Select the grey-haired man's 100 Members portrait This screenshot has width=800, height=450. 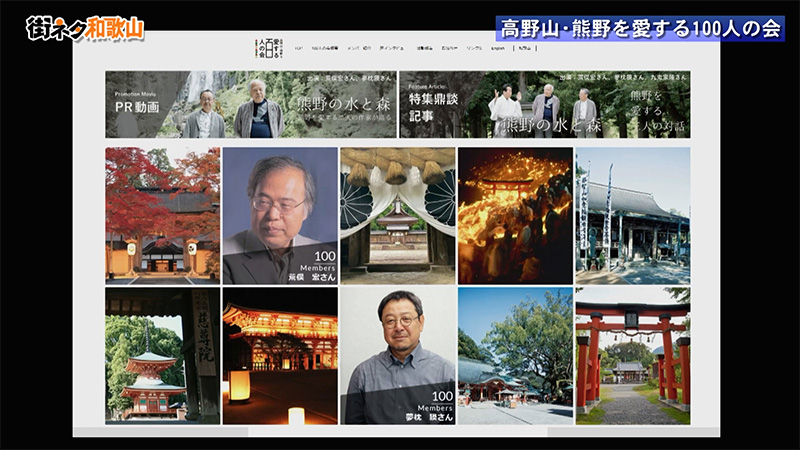click(x=280, y=215)
